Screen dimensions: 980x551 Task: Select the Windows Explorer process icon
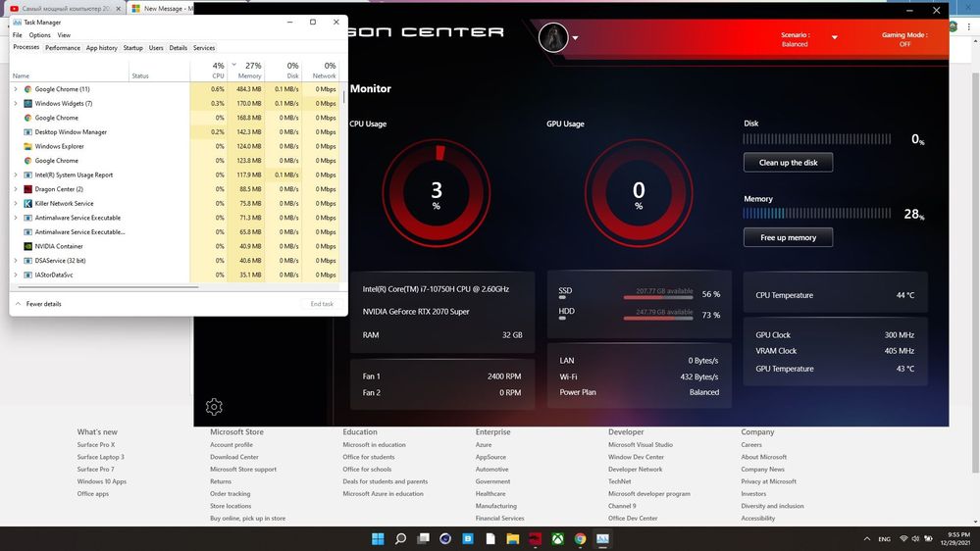[27, 146]
